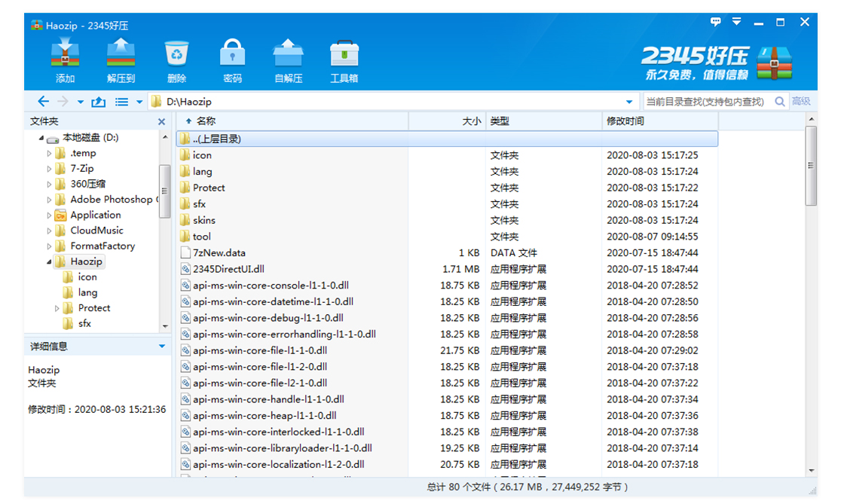Expand the CloudMusic tree node
Screen dimensions: 844x504
tap(49, 231)
